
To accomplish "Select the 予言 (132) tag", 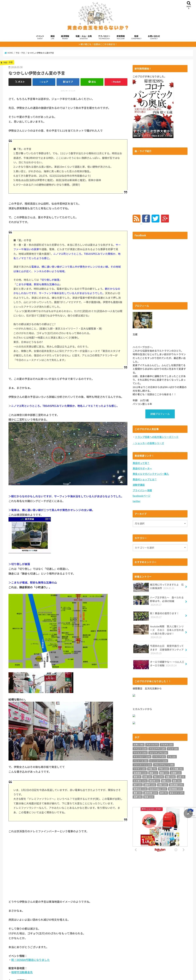I will (163, 769).
